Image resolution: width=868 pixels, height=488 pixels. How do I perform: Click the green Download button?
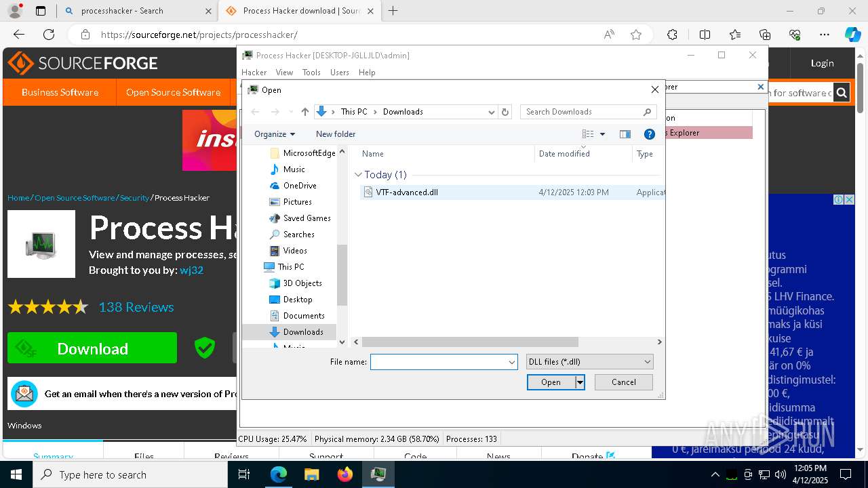click(92, 348)
